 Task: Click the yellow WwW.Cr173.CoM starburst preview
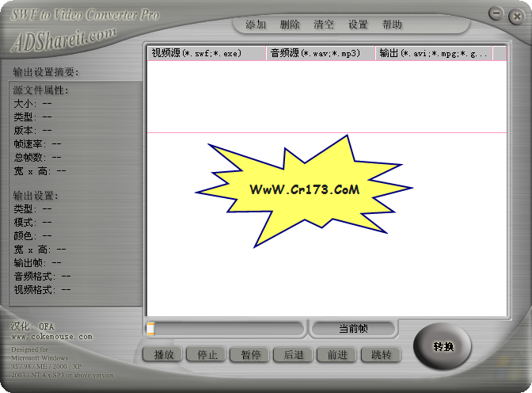point(305,190)
